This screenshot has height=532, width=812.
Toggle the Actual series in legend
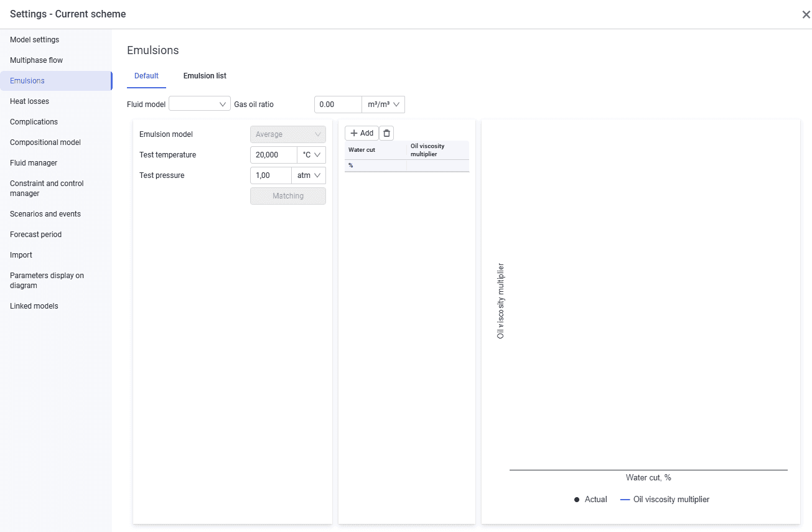click(x=590, y=500)
